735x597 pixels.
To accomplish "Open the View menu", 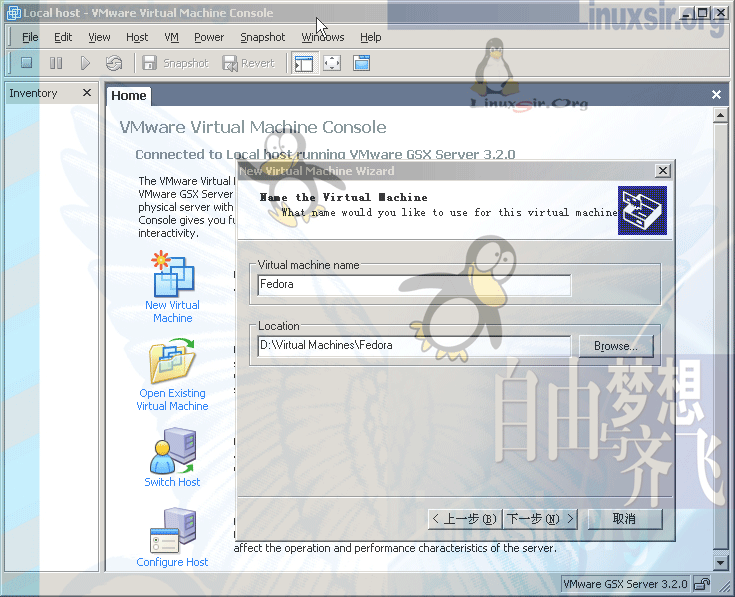I will 99,37.
